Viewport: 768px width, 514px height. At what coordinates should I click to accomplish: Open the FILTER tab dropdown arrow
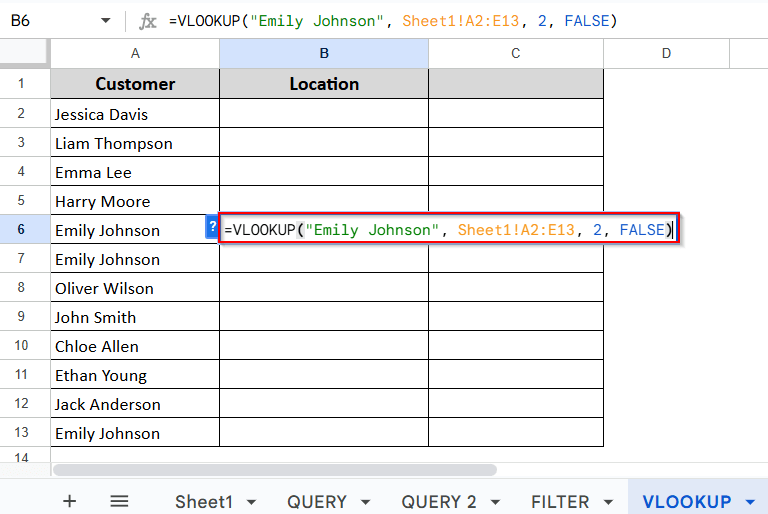click(x=608, y=502)
